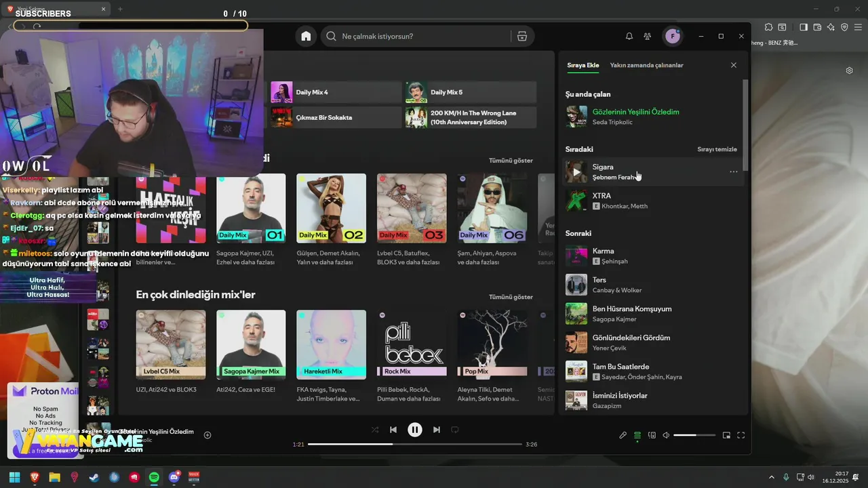This screenshot has width=868, height=488.
Task: Select 'Gönlündekileri Gördüm' track
Action: pyautogui.click(x=653, y=343)
